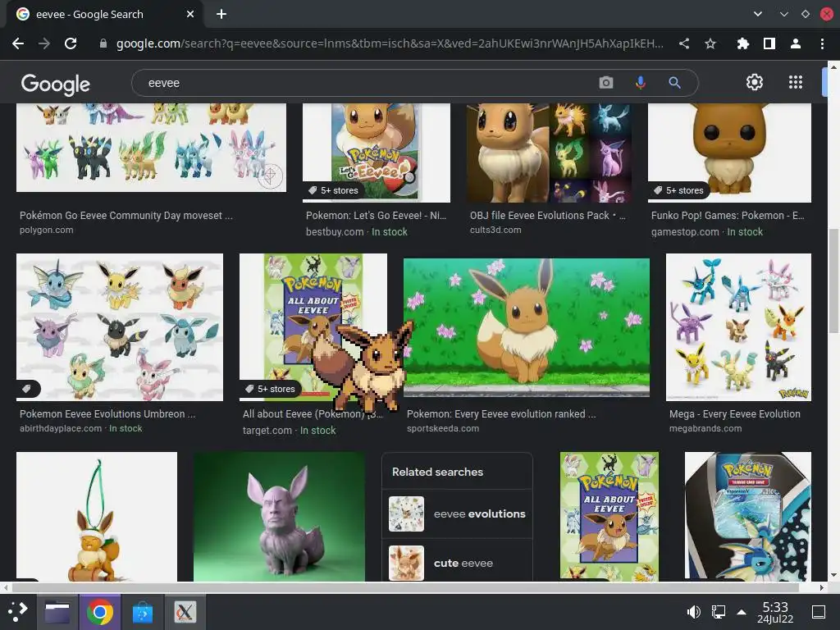The width and height of the screenshot is (840, 630).
Task: Click the Let's Go Eevee game thumbnail
Action: [x=376, y=153]
